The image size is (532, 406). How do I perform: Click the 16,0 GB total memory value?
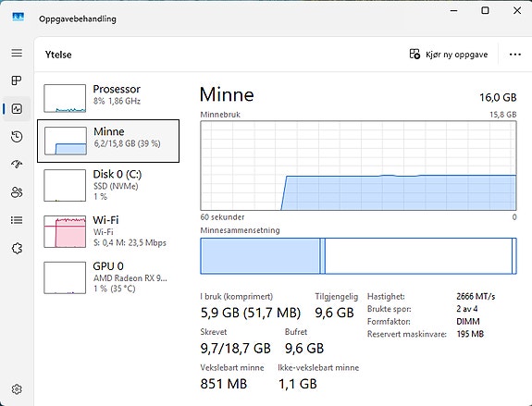coord(498,98)
